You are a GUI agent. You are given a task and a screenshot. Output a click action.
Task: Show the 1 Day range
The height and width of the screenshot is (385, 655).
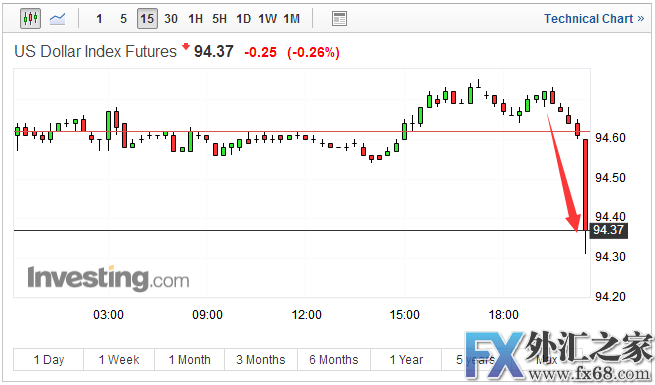(49, 360)
